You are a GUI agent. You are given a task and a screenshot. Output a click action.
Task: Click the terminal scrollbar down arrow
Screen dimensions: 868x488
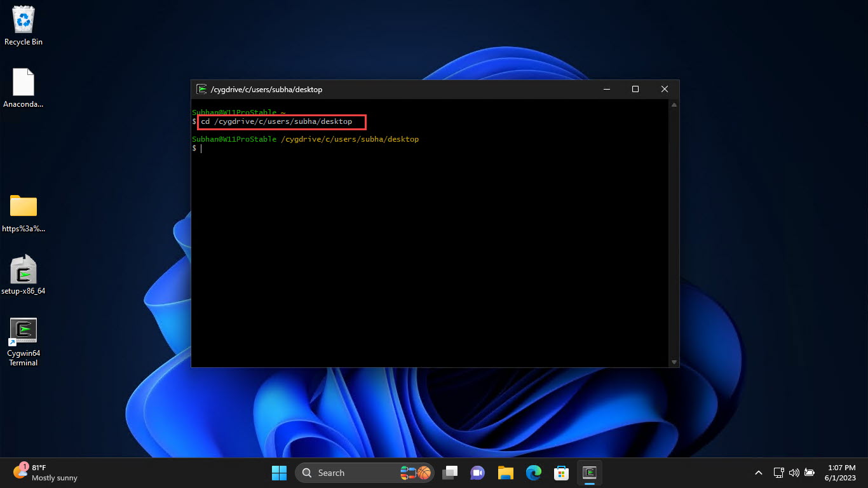pyautogui.click(x=674, y=362)
